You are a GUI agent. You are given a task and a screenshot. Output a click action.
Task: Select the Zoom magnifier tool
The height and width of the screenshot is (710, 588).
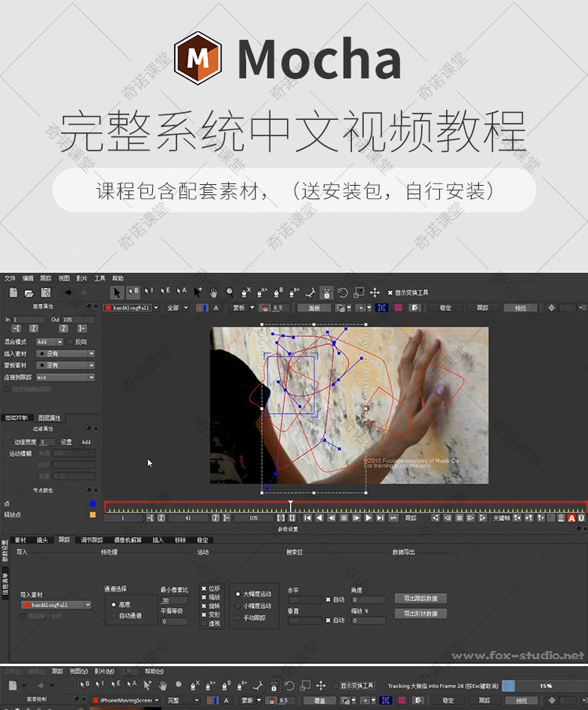pos(230,292)
